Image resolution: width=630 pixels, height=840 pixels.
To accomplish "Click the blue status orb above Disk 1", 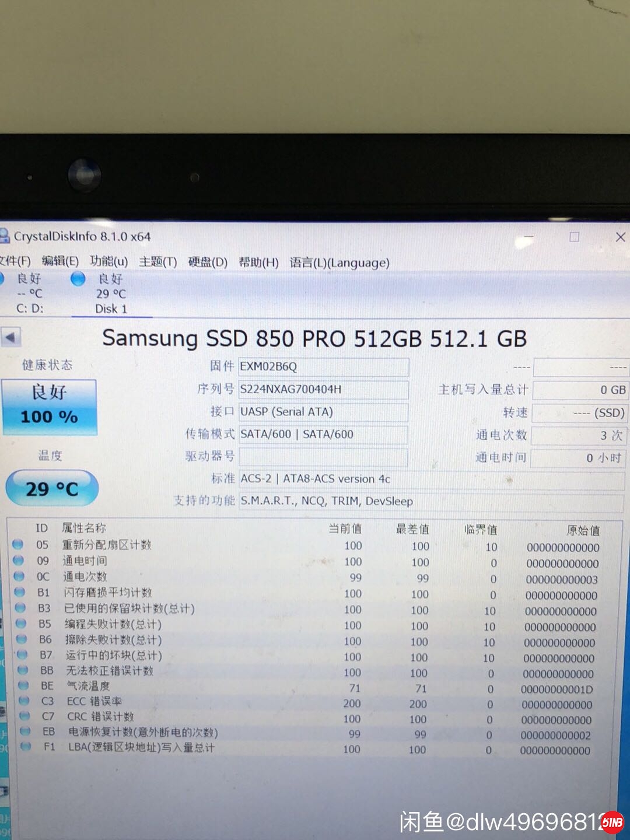I will [x=78, y=279].
